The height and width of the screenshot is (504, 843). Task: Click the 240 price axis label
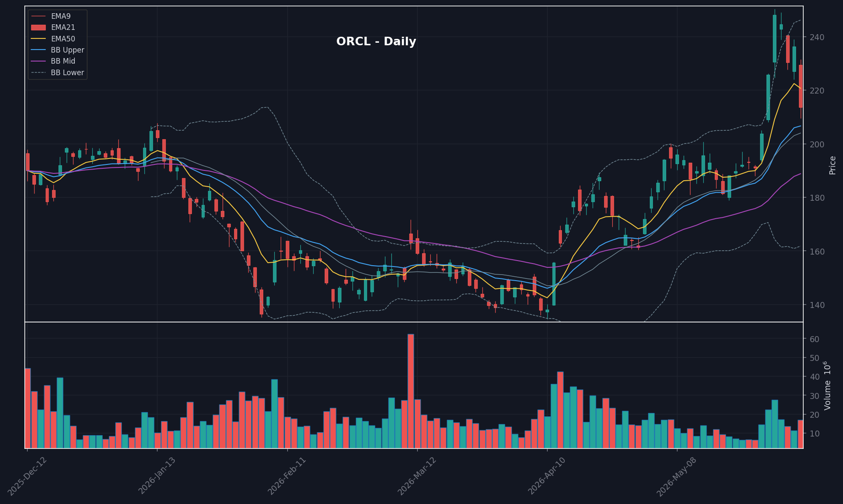(817, 37)
